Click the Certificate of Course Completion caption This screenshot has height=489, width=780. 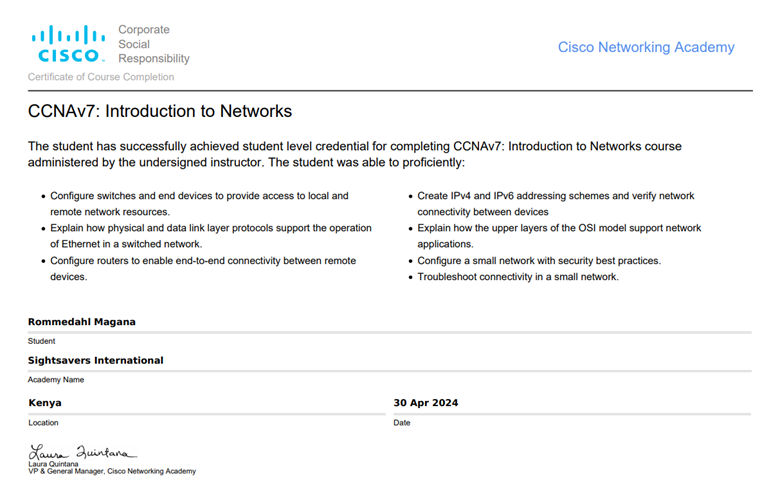tap(101, 77)
